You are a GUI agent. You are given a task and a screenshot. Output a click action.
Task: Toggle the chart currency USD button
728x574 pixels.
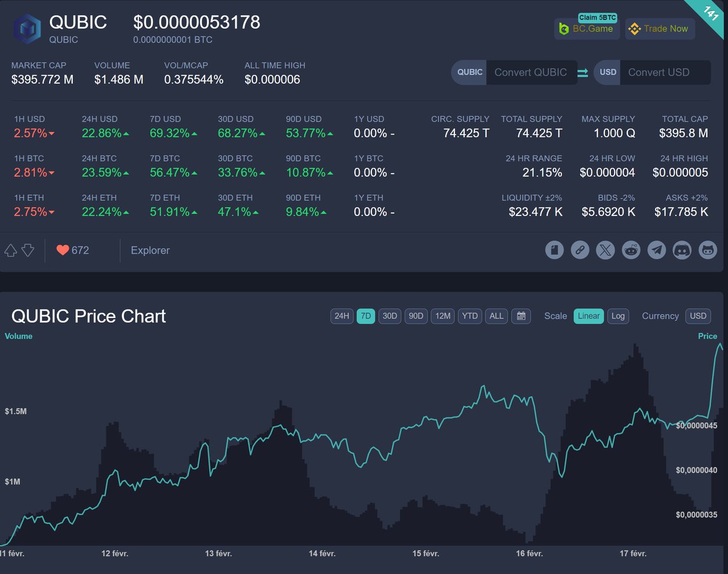(698, 316)
